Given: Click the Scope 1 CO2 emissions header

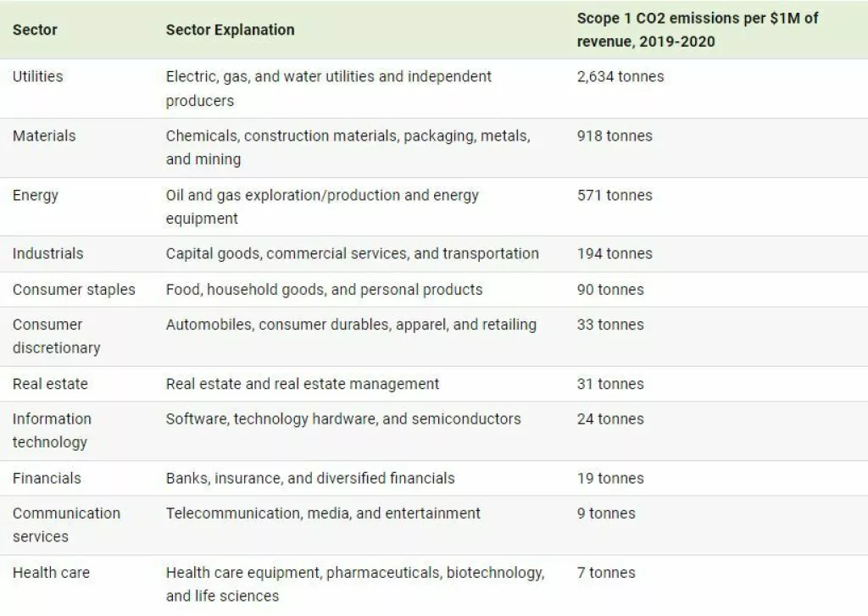Looking at the screenshot, I should click(697, 30).
